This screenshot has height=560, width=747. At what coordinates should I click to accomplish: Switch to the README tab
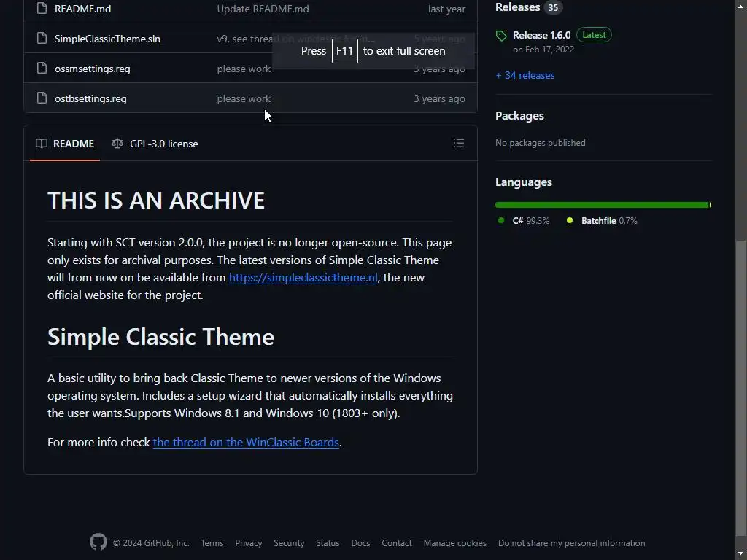tap(65, 144)
